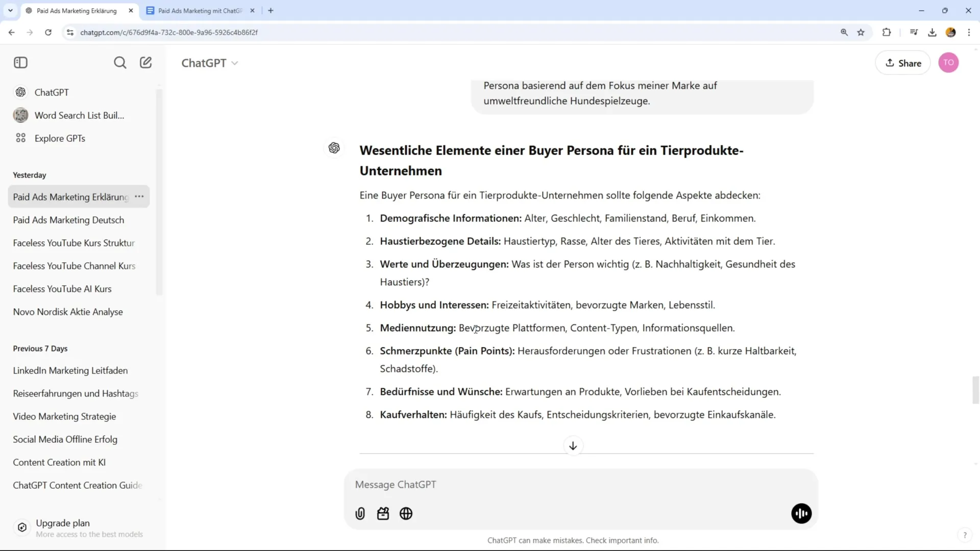Close the Paid Ads Marketing mit ChatGPT tab

pos(252,11)
